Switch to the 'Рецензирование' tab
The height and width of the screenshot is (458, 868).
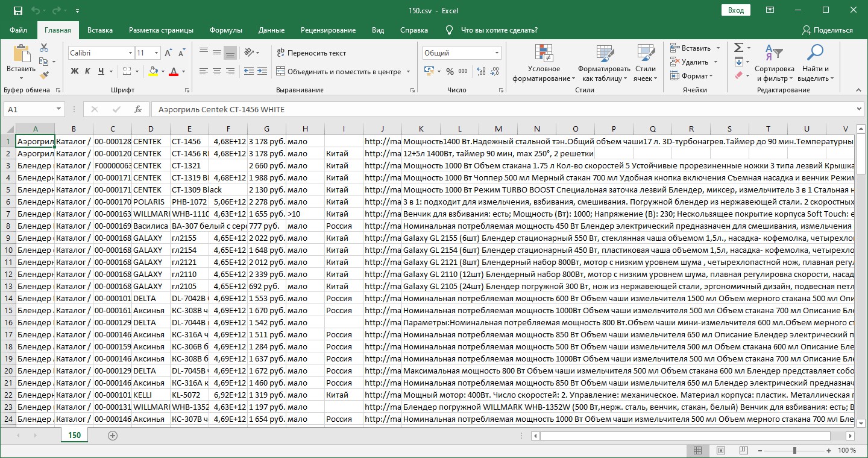coord(328,30)
